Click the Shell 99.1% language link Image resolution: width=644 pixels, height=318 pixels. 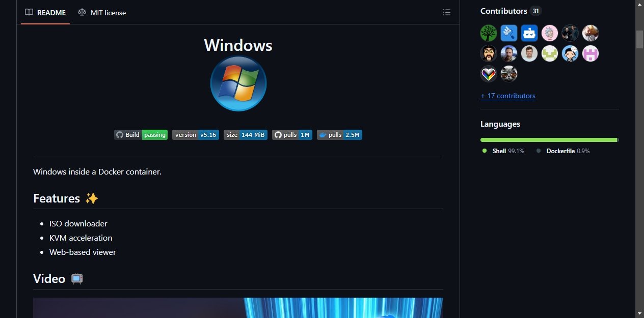[503, 151]
